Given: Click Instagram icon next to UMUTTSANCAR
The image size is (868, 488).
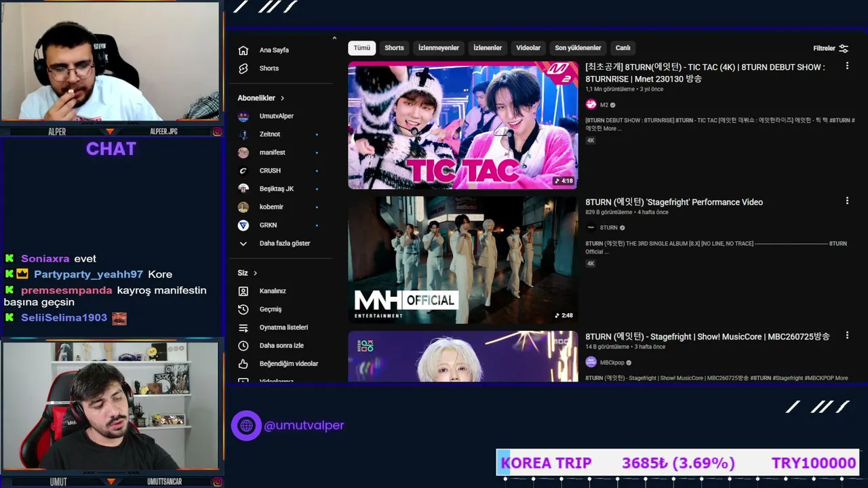Looking at the screenshot, I should point(217,482).
